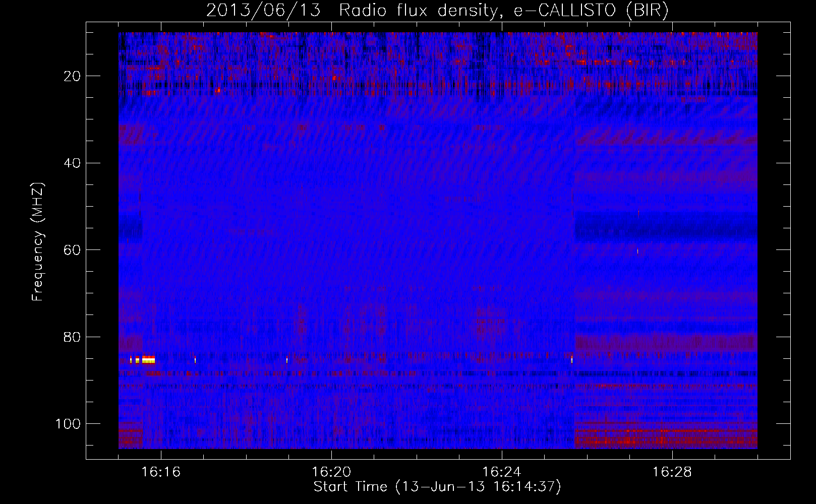816x504 pixels.
Task: Click the frequency tick label "20"
Action: (72, 76)
